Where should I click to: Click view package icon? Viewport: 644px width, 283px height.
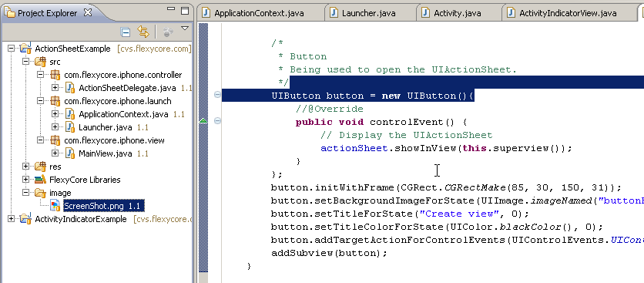(x=55, y=140)
